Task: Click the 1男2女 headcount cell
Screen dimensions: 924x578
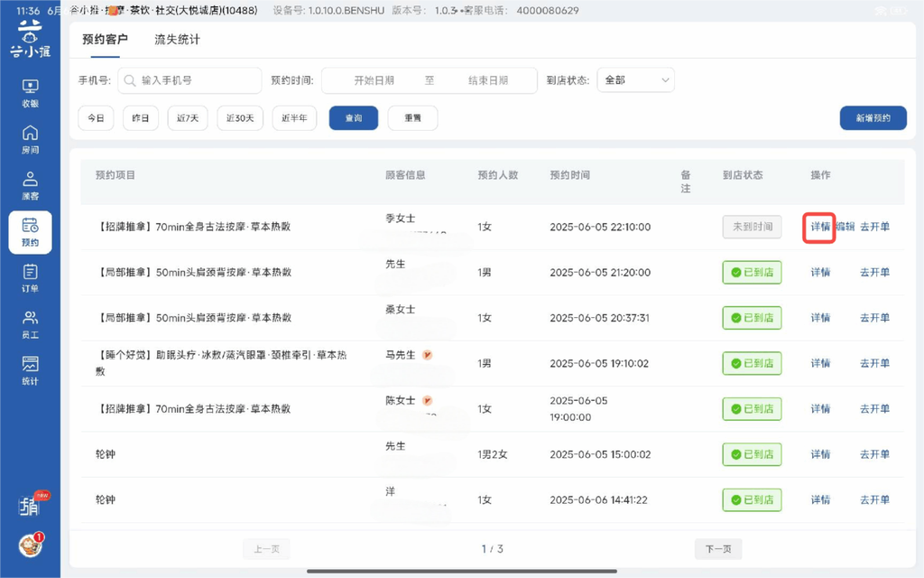Action: [x=493, y=454]
